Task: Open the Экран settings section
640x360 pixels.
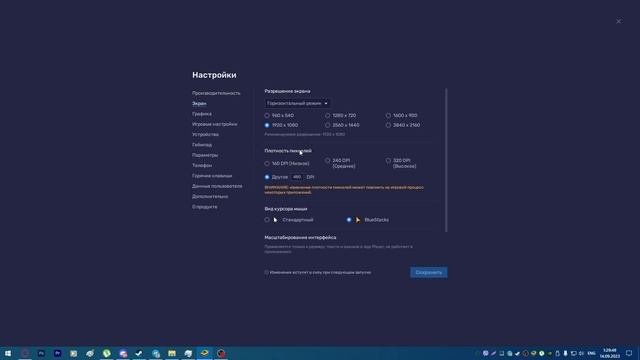Action: coord(199,104)
